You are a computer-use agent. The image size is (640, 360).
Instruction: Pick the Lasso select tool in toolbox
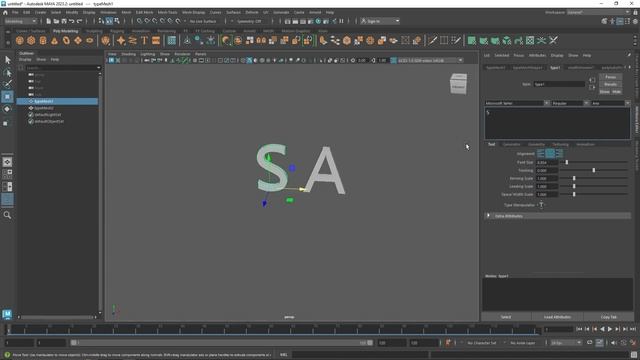click(x=7, y=73)
